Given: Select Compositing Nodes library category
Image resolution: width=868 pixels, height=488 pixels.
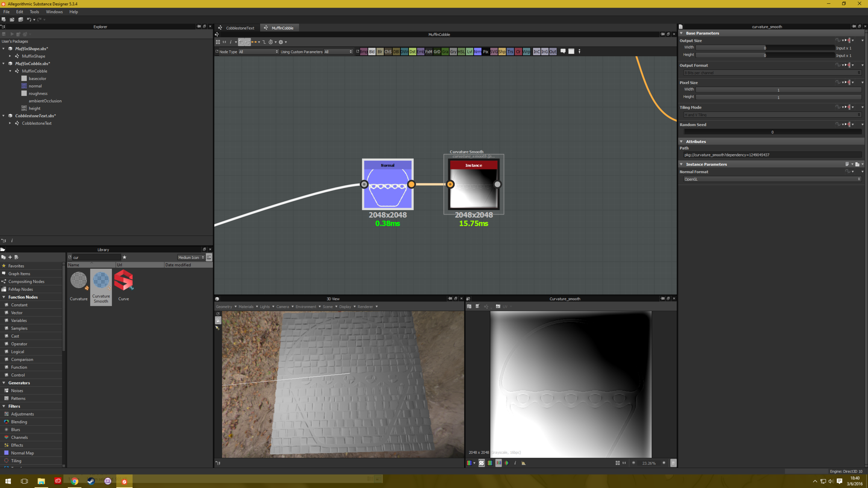Looking at the screenshot, I should click(x=26, y=281).
